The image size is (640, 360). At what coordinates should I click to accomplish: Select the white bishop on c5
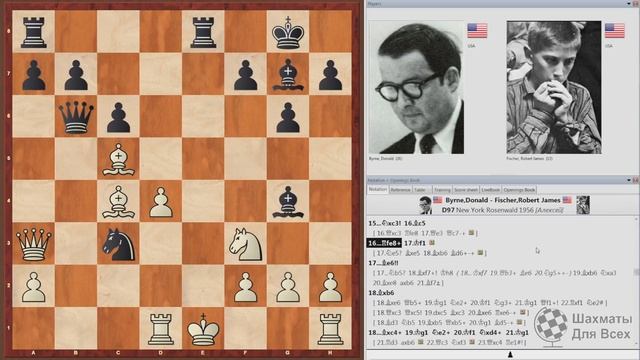118,160
